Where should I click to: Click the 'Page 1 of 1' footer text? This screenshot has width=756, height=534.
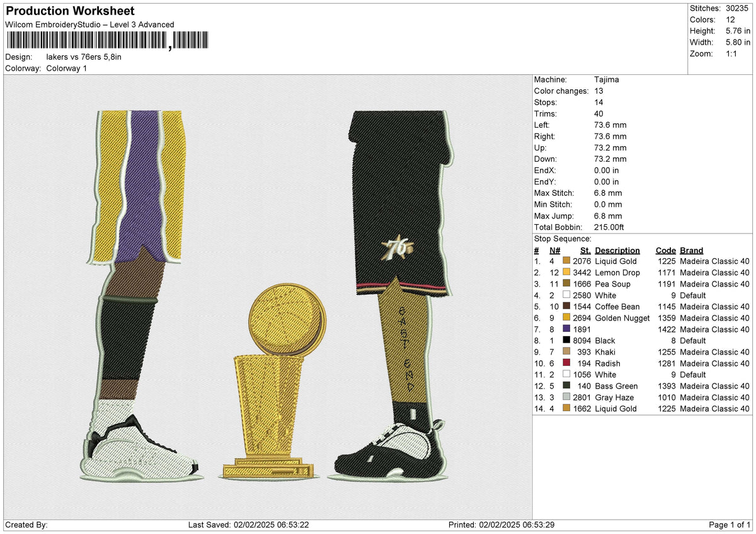[730, 525]
